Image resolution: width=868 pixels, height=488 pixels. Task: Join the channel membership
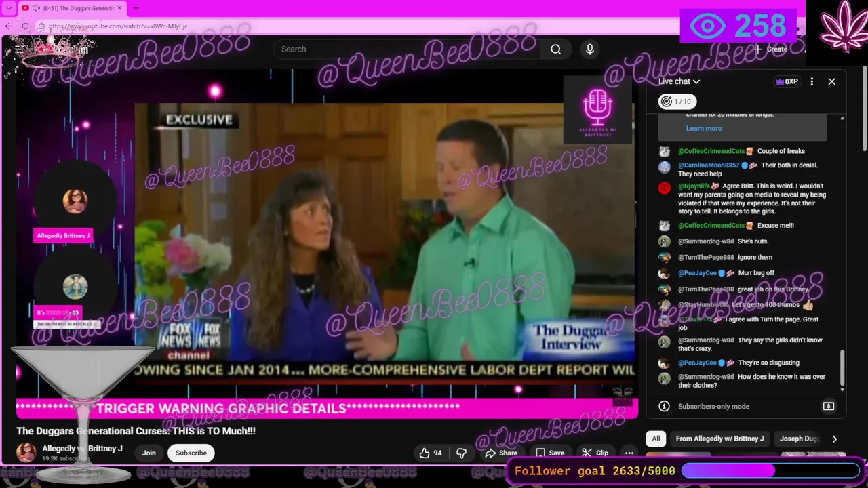click(x=149, y=453)
